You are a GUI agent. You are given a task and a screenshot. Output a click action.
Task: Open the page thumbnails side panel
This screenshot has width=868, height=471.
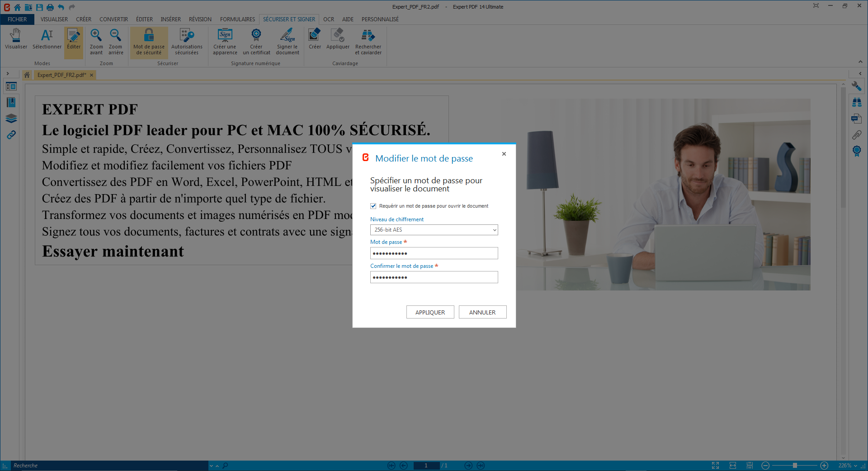click(x=11, y=86)
